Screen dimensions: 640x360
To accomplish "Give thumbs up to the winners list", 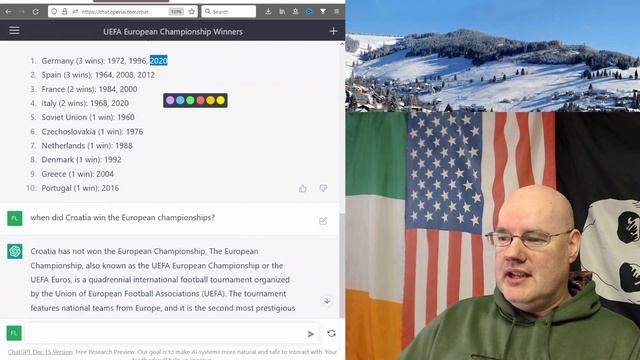I will (302, 188).
